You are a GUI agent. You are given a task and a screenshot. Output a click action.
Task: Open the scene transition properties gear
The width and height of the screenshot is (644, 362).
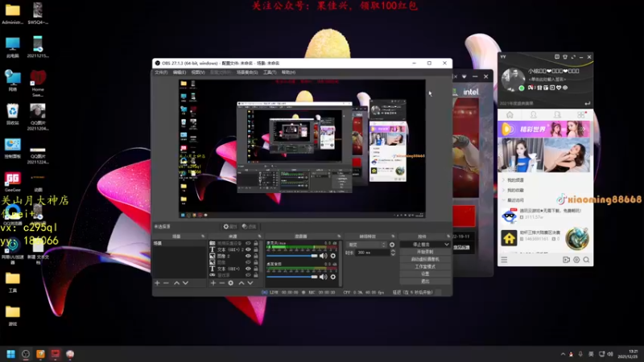(392, 245)
